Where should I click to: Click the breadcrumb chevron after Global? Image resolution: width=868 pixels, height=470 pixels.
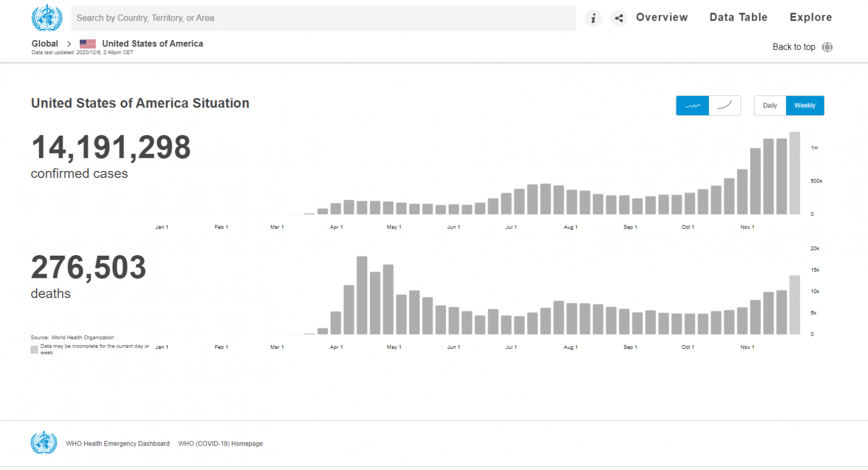[x=69, y=44]
